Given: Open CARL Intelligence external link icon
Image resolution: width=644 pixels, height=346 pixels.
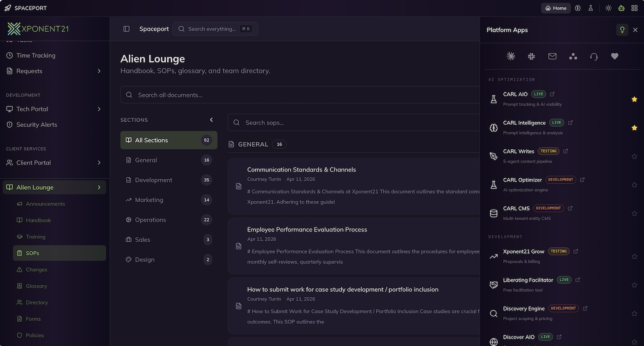Looking at the screenshot, I should tap(570, 123).
